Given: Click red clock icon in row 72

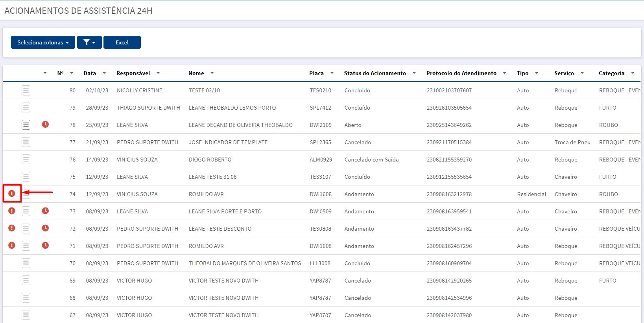Looking at the screenshot, I should pyautogui.click(x=46, y=228).
